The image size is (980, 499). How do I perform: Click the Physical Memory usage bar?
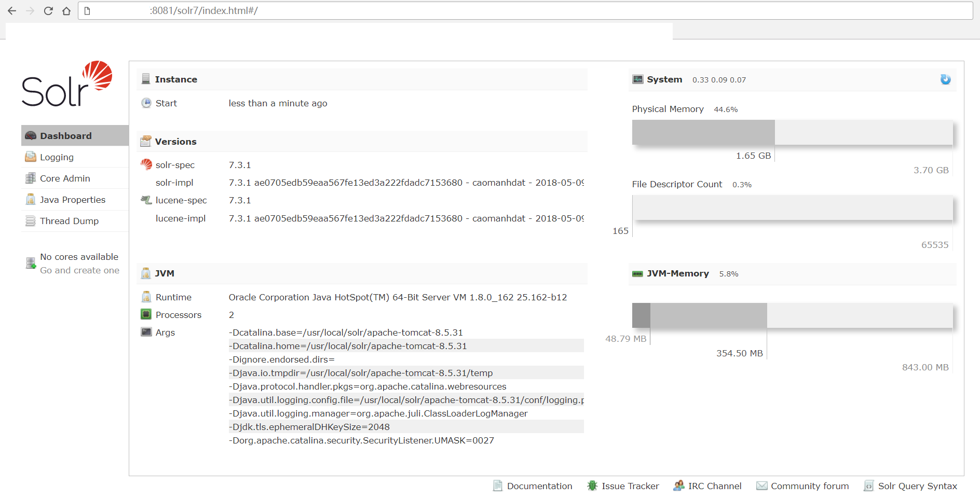792,132
